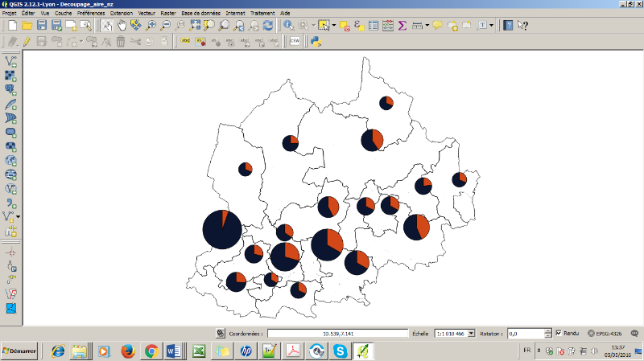Expand the text annotation dropdown arrow
This screenshot has height=361, width=644.
pyautogui.click(x=492, y=26)
